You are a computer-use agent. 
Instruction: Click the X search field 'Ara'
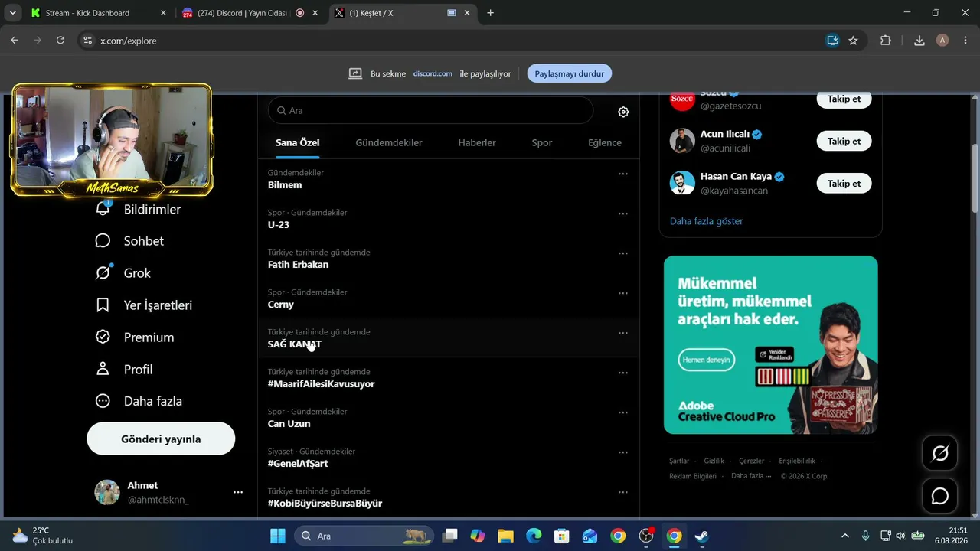[430, 110]
